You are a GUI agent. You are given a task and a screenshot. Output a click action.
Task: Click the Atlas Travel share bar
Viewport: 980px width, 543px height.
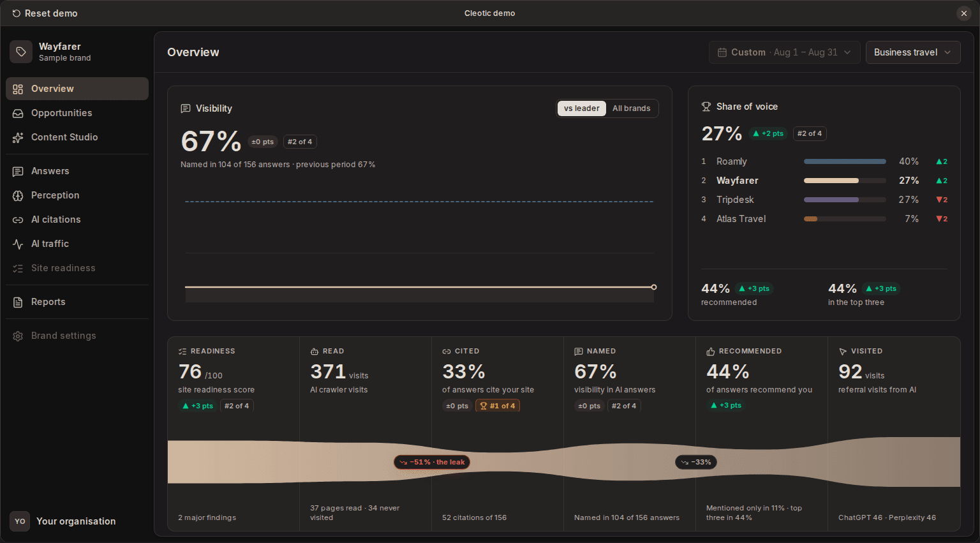(845, 219)
